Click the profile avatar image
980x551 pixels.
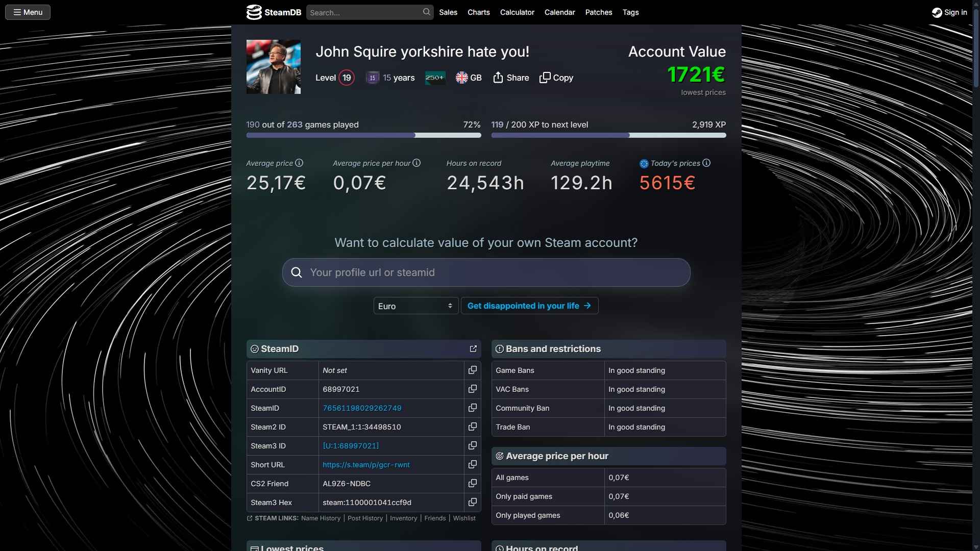click(274, 67)
